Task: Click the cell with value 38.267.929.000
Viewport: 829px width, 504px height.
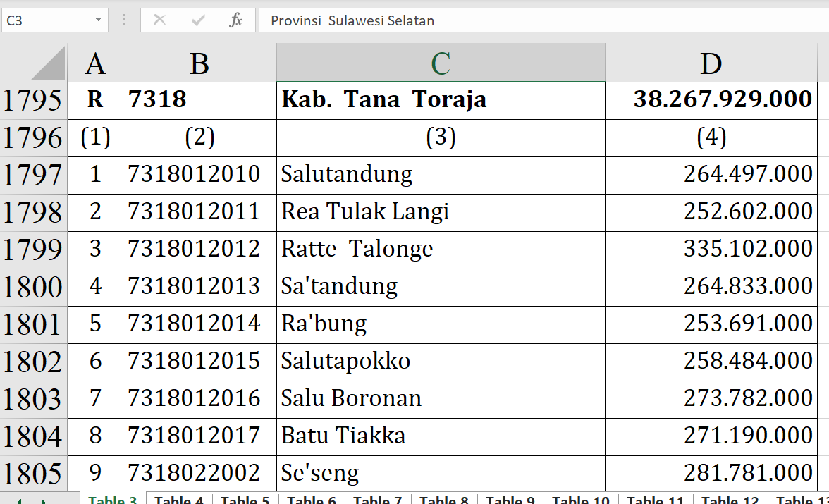Action: (711, 99)
